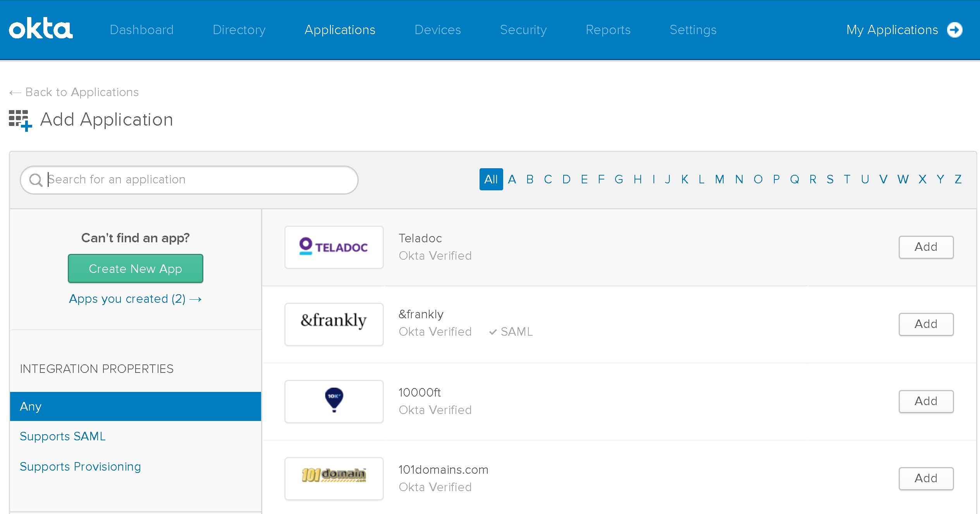This screenshot has width=980, height=514.
Task: Filter apps by letter T
Action: [847, 179]
